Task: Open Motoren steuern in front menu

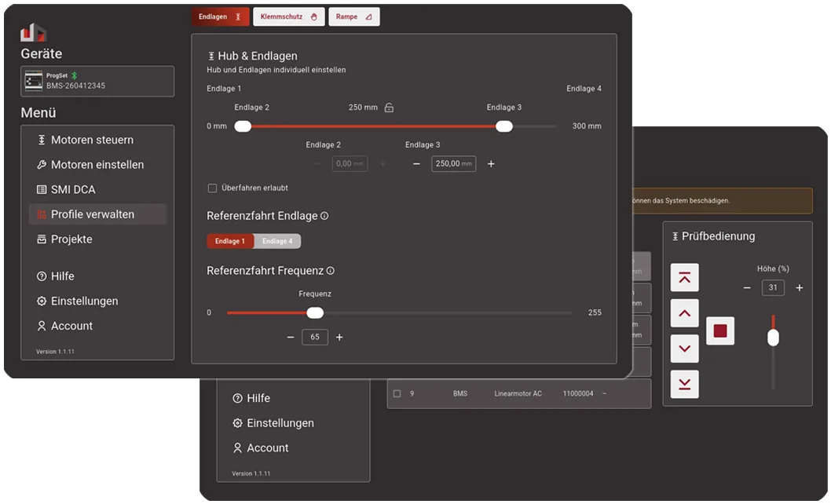Action: [x=97, y=140]
